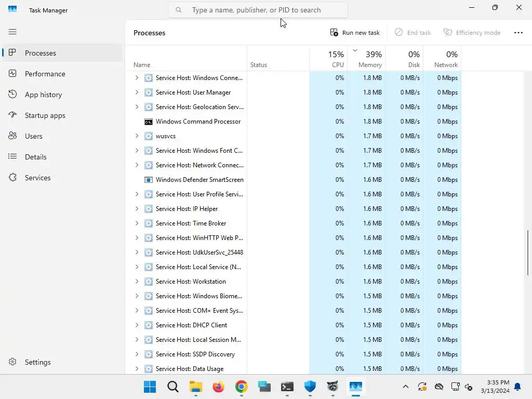Select Service Host: Data Usage row
Viewport: 532px width, 399px height.
tap(293, 369)
